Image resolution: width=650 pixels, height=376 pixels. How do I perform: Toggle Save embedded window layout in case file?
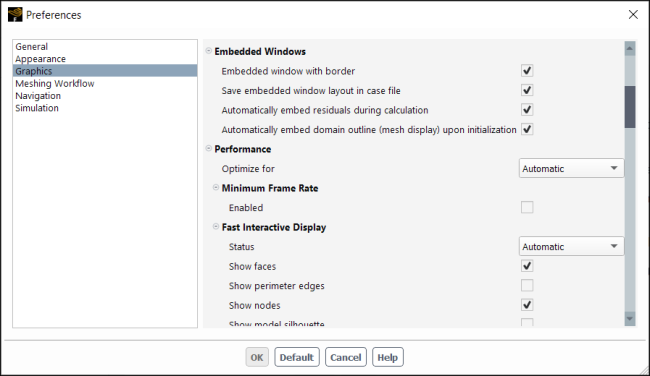point(527,90)
